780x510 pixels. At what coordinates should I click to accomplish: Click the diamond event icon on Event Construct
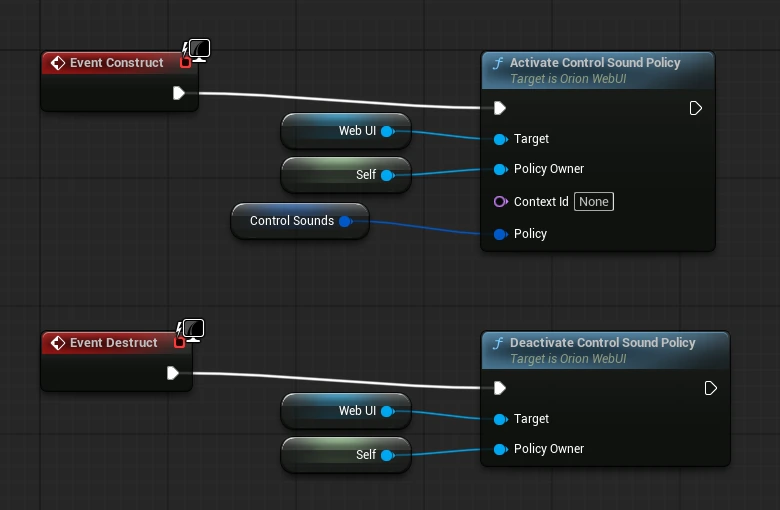coord(58,63)
